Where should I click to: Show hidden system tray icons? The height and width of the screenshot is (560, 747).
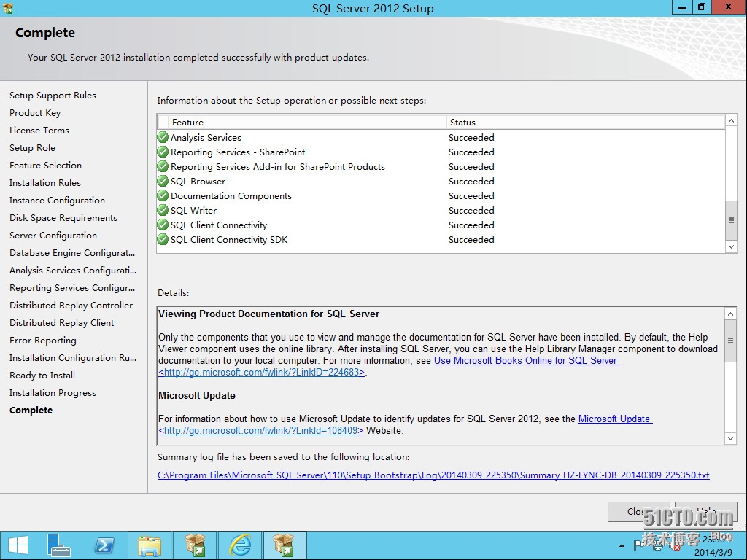click(622, 545)
